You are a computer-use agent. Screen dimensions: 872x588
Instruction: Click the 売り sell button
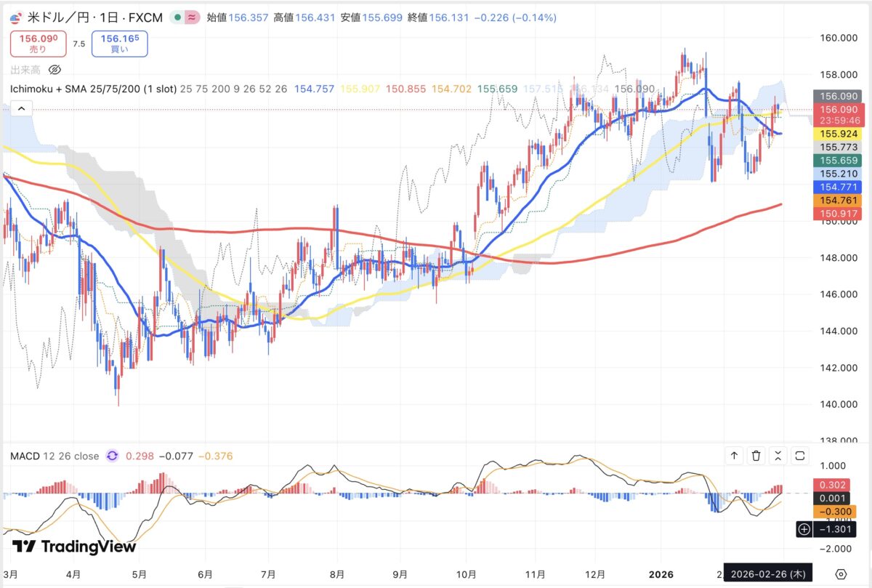point(39,43)
